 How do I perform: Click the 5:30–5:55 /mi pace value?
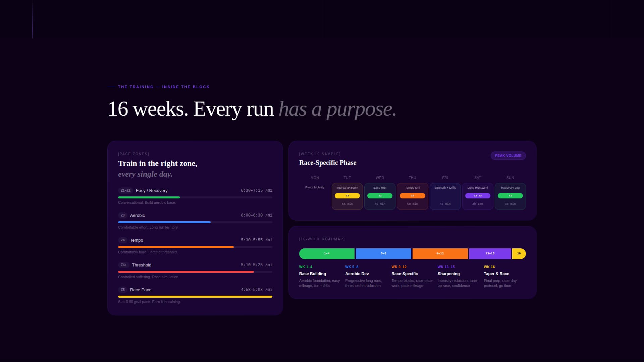[x=257, y=240]
